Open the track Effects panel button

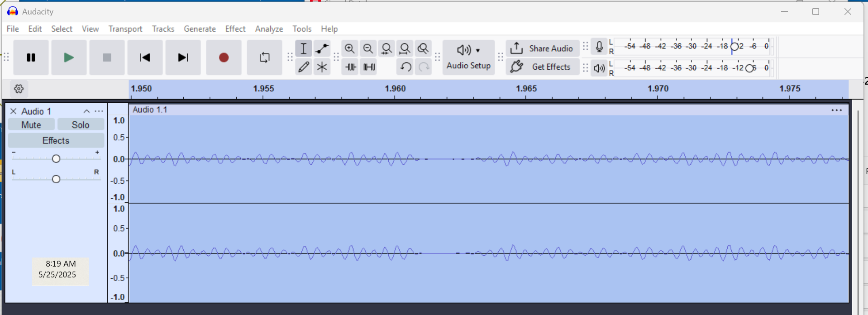tap(56, 141)
